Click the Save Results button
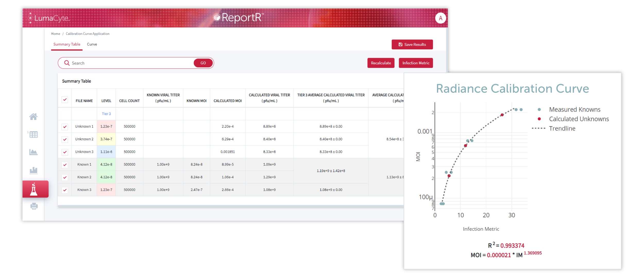This screenshot has width=644, height=280. [412, 45]
